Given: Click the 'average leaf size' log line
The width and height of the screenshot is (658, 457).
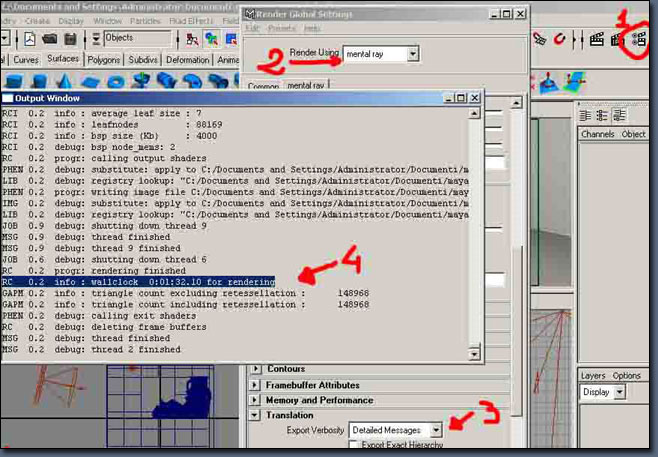Looking at the screenshot, I should point(102,113).
